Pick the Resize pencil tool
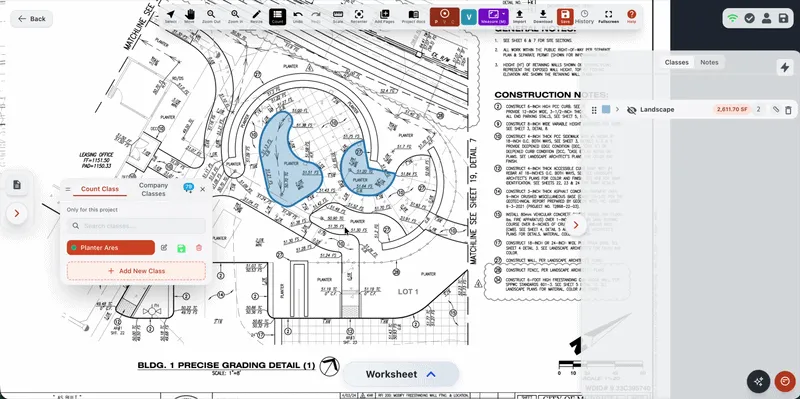This screenshot has height=399, width=800. click(x=256, y=17)
